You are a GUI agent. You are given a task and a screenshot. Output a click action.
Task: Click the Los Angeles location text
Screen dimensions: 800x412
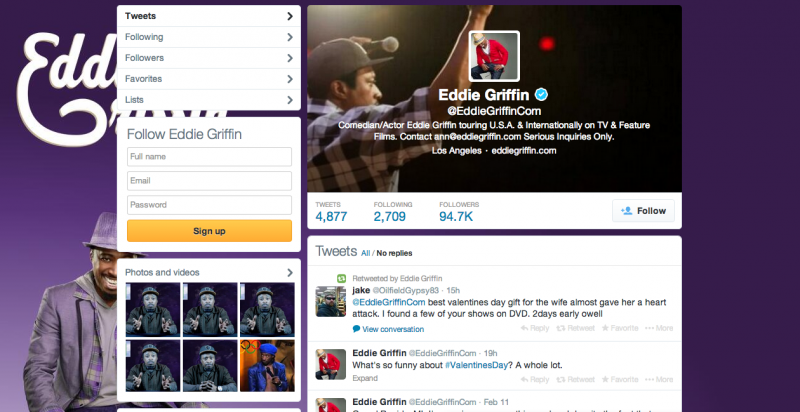point(457,151)
